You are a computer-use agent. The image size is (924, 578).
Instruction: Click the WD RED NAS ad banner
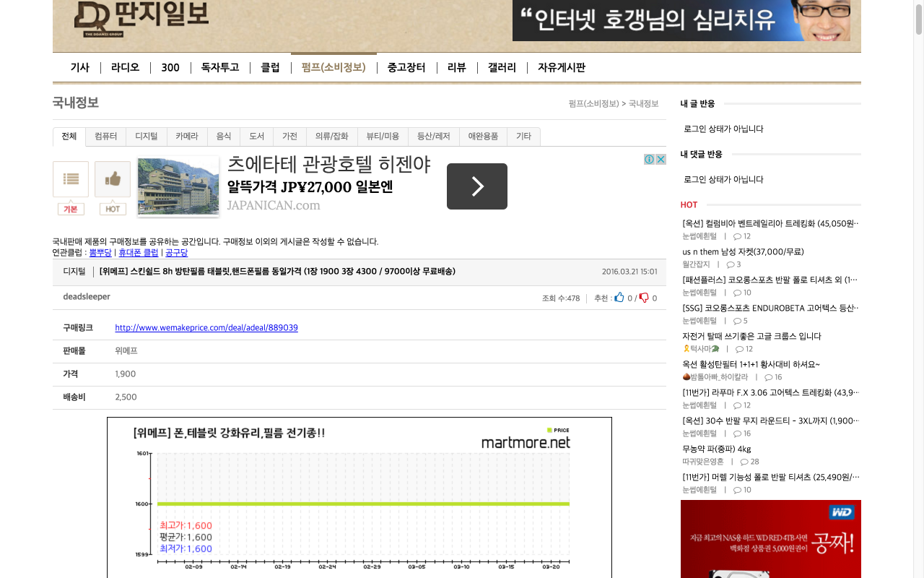[771, 539]
